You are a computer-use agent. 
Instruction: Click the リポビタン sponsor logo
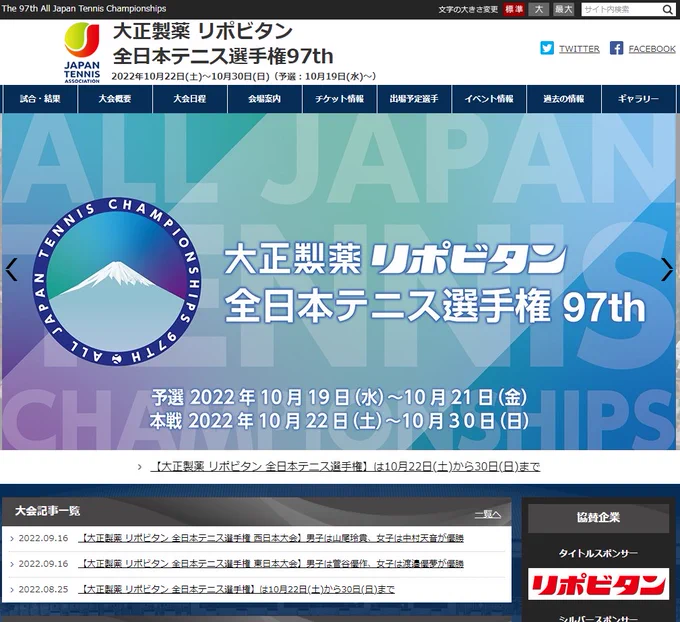click(598, 584)
